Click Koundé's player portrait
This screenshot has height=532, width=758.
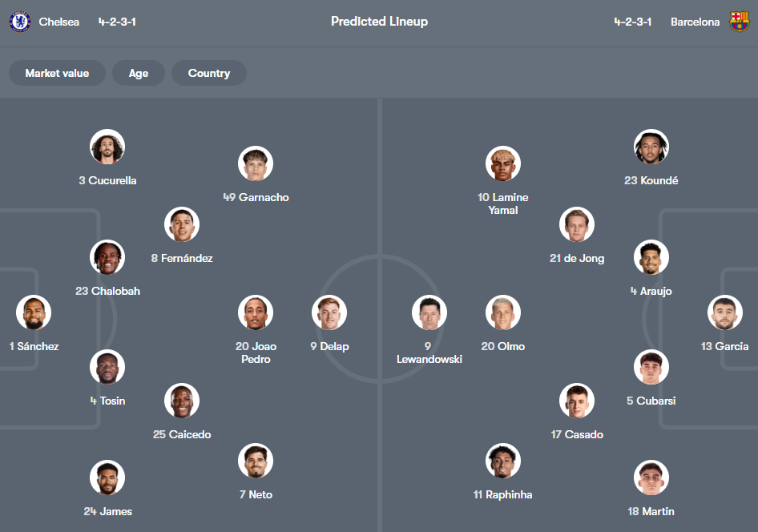(651, 147)
